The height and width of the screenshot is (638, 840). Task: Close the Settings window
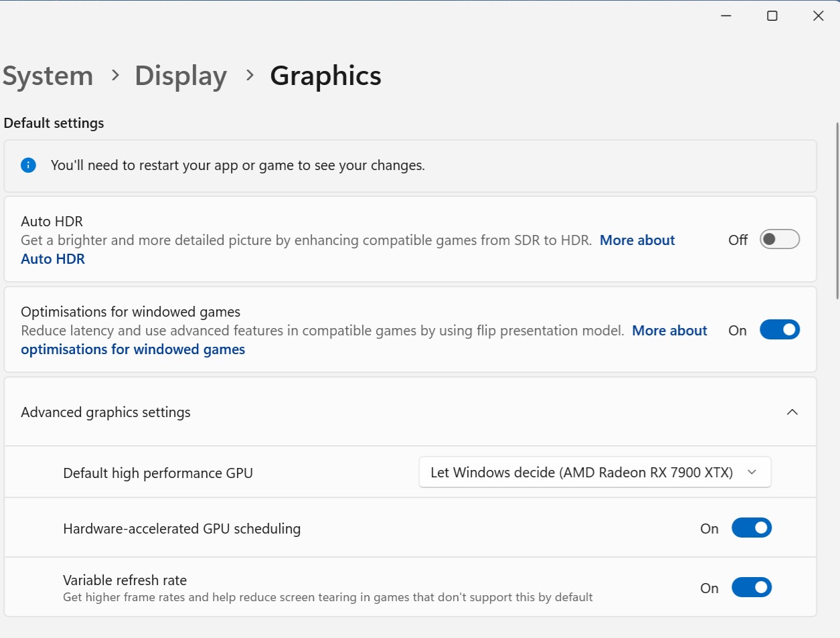[x=818, y=15]
